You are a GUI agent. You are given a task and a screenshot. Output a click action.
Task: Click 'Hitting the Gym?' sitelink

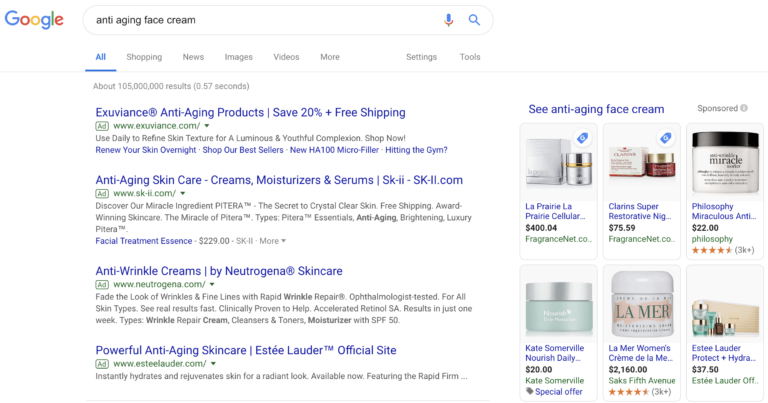point(416,150)
